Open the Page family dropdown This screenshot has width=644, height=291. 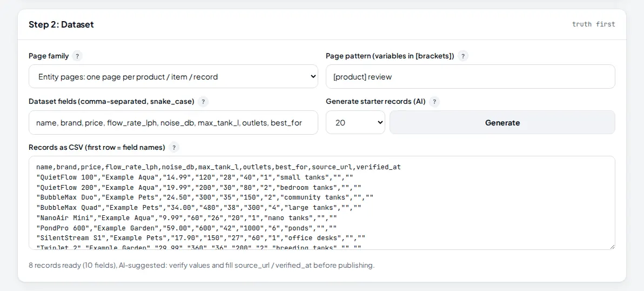[x=173, y=76]
